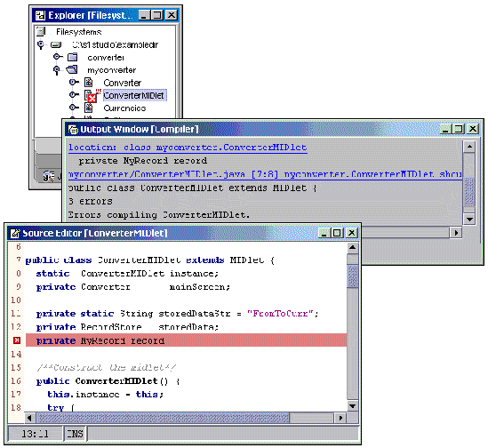Select the myconverter folder label
This screenshot has width=488, height=448.
tap(111, 70)
